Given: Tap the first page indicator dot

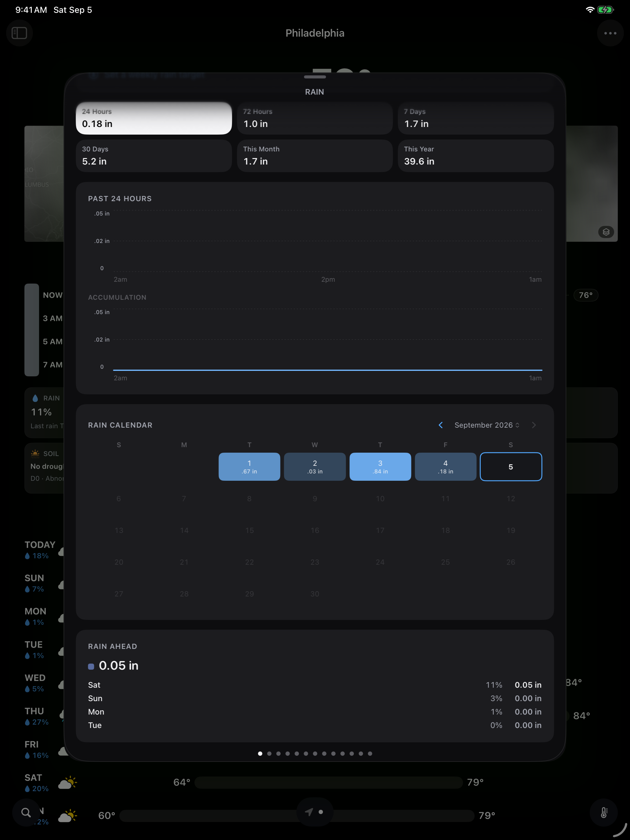Looking at the screenshot, I should [260, 753].
